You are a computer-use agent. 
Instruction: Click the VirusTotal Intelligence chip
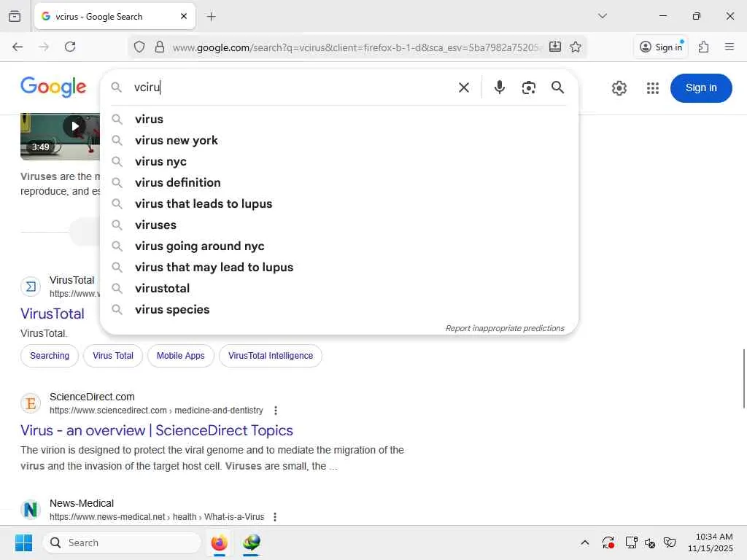click(x=271, y=356)
